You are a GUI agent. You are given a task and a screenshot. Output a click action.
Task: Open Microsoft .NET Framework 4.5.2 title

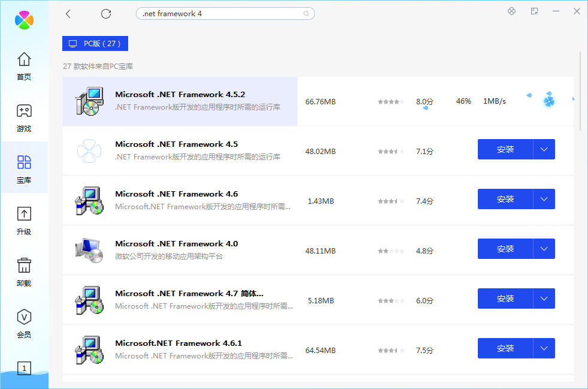pos(180,94)
